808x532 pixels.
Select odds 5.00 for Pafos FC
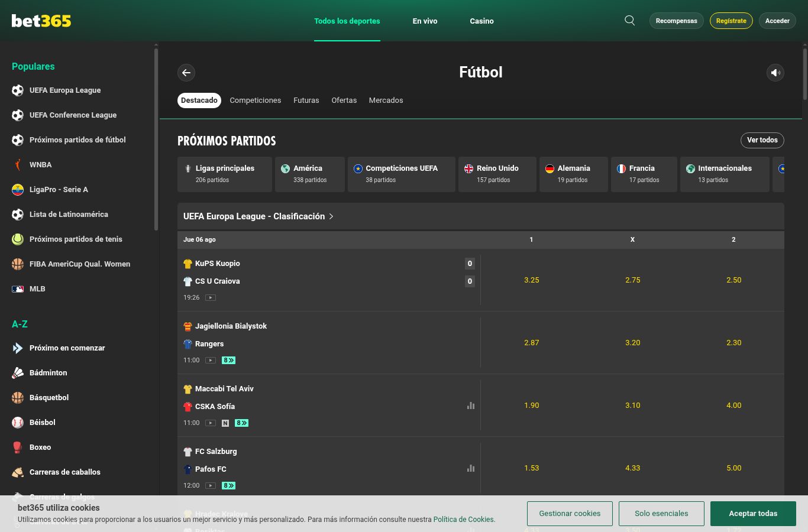tap(734, 468)
